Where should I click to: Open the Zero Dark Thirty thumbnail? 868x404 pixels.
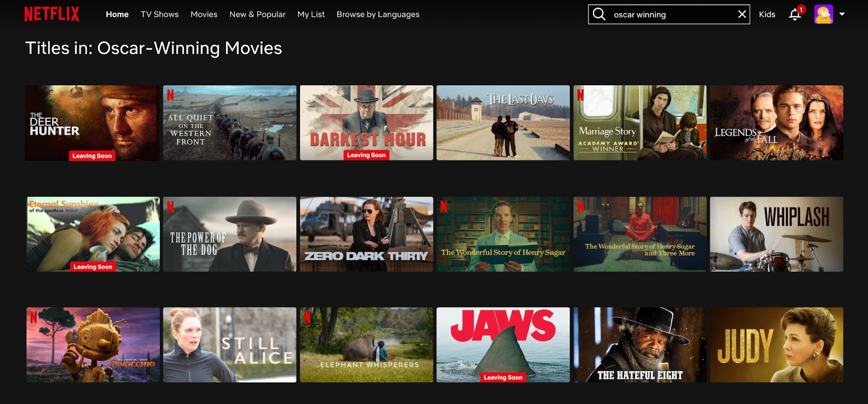pos(367,234)
